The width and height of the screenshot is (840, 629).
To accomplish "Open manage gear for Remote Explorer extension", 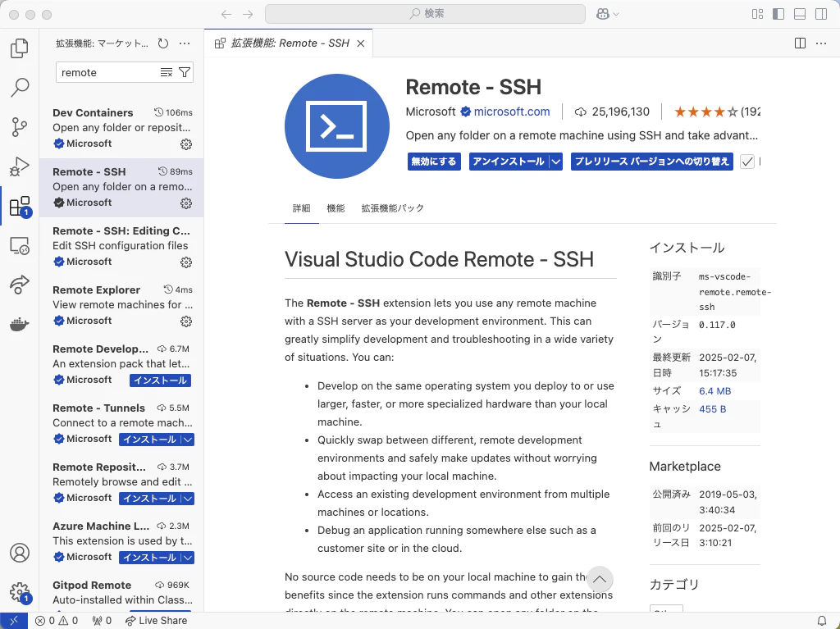I will point(186,321).
